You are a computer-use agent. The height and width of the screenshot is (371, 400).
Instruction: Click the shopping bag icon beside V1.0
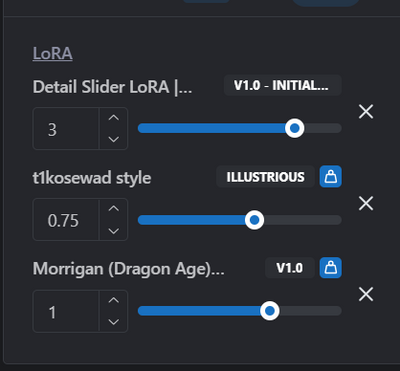(x=331, y=268)
